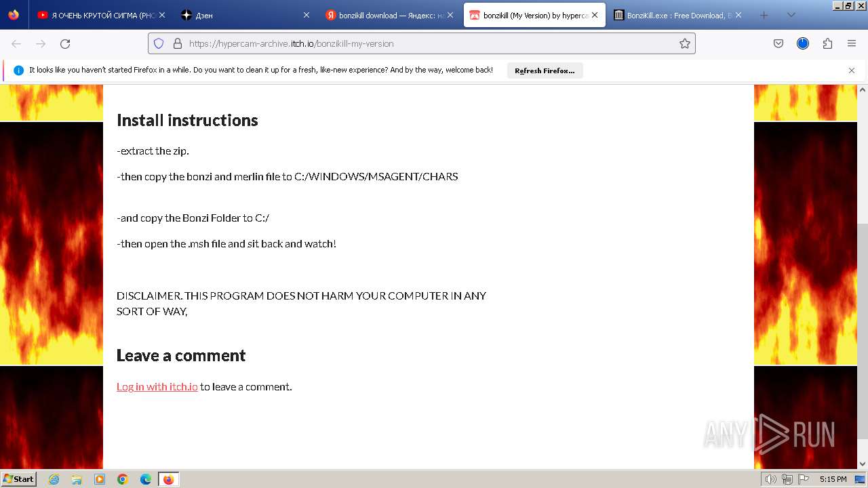Close the Яндекс bonzikill download tab
The image size is (868, 488).
click(450, 15)
